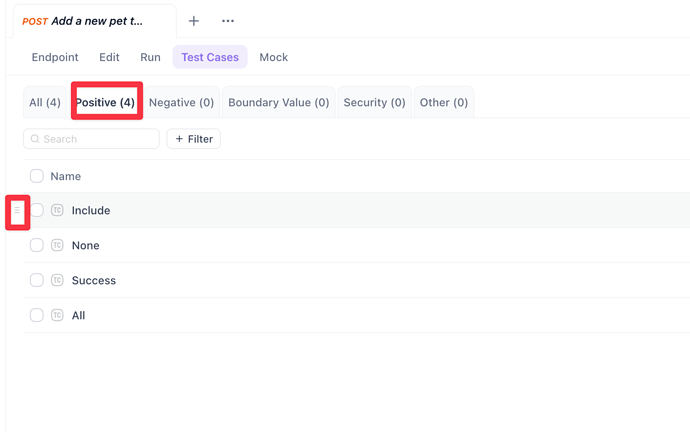Select the POST Add a new pet tab
This screenshot has width=690, height=432.
[96, 21]
